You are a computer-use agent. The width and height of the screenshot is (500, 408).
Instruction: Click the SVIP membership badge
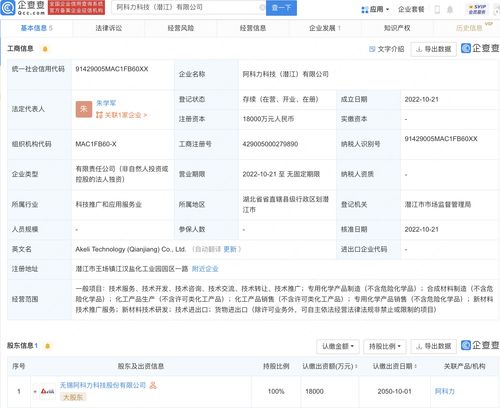[477, 9]
